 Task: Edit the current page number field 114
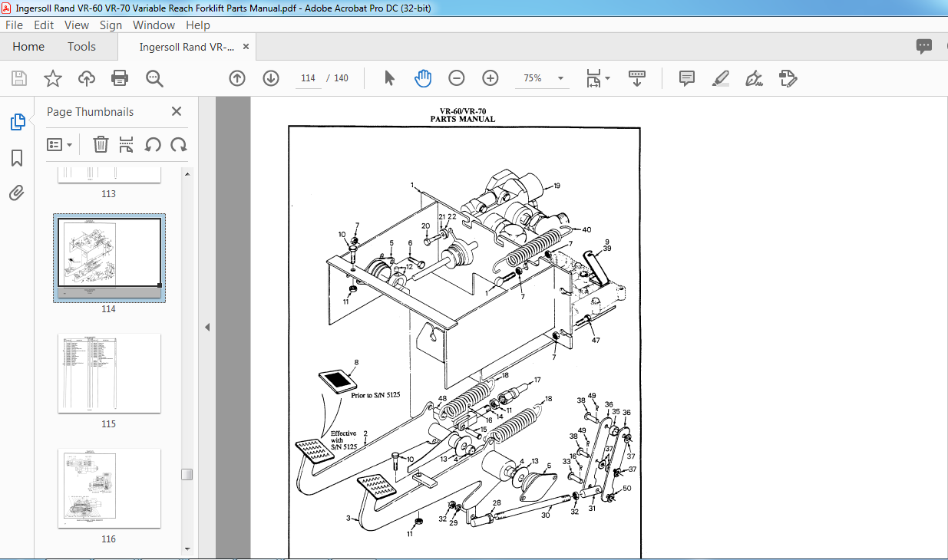(x=309, y=78)
